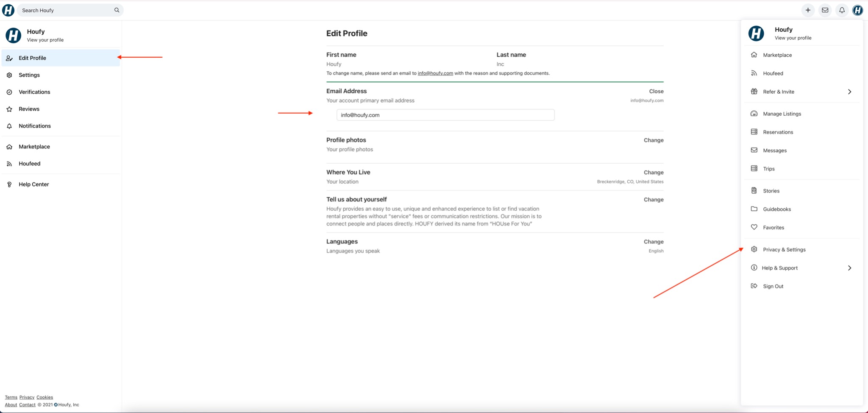The image size is (868, 413).
Task: Click the Refer & Invite gift icon
Action: tap(754, 91)
